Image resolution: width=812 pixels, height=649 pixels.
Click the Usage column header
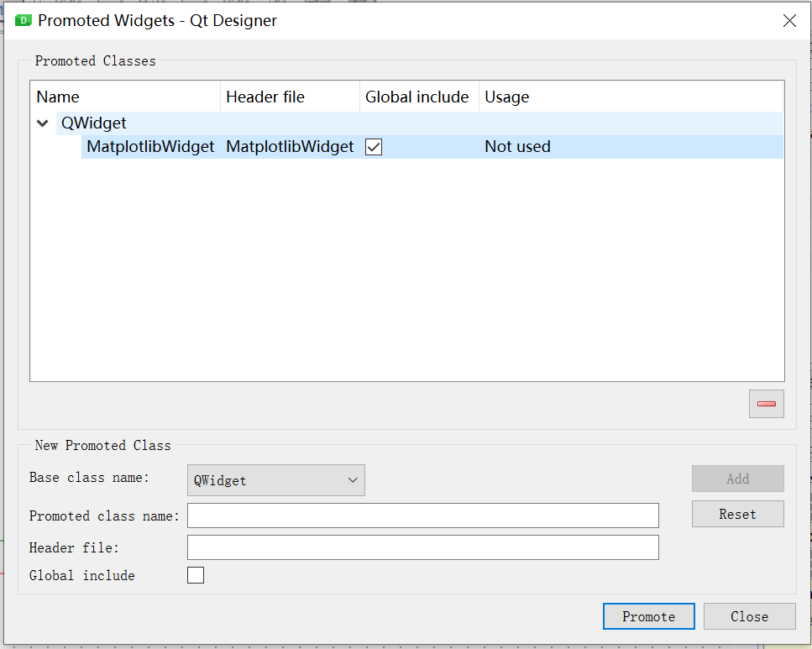click(631, 97)
